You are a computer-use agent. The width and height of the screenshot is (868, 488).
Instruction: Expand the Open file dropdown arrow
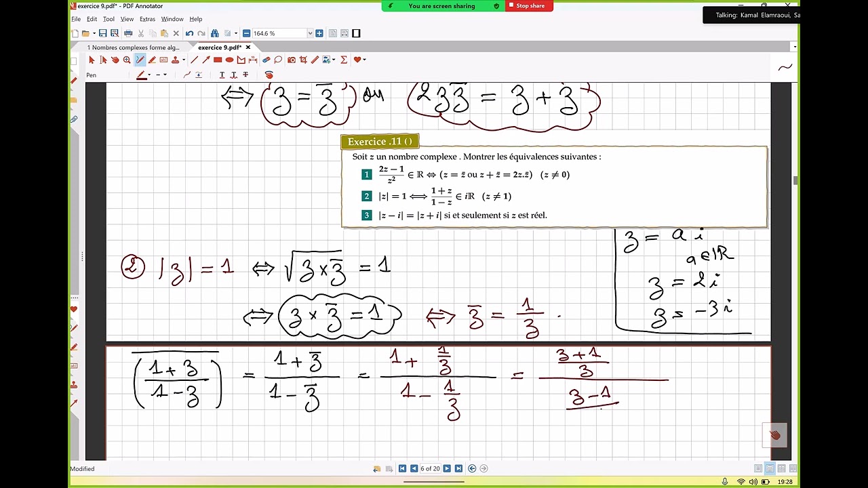tap(94, 33)
